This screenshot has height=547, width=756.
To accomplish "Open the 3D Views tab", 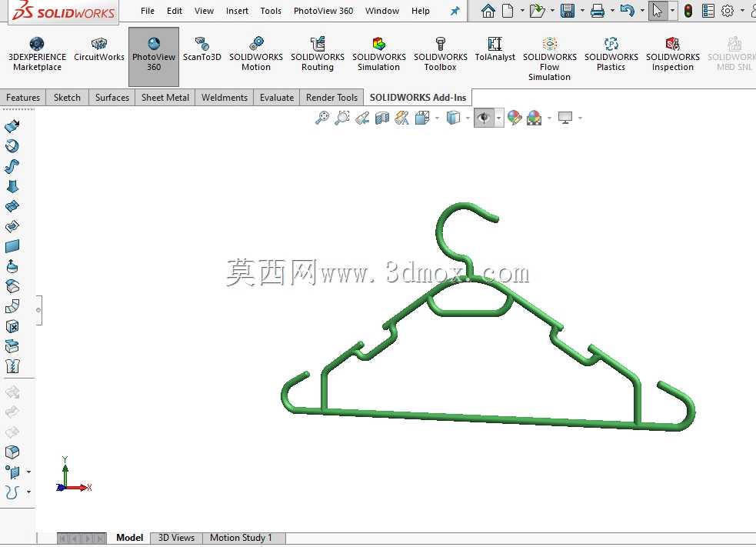I will pos(176,537).
